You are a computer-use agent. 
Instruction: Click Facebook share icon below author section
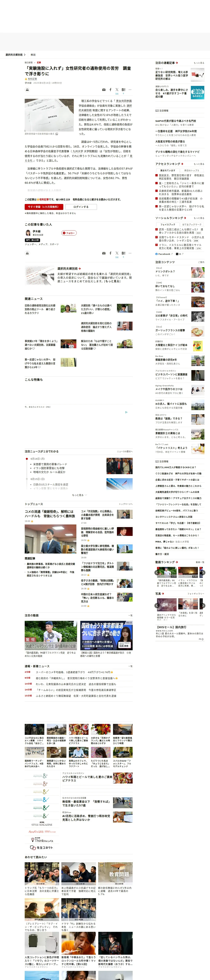click(111, 253)
